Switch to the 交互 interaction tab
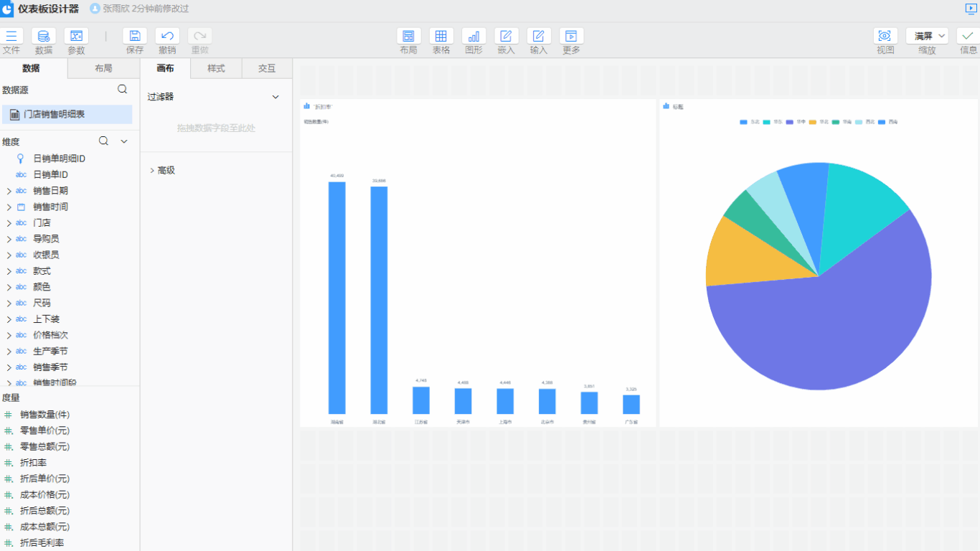The width and height of the screenshot is (980, 551). click(267, 68)
